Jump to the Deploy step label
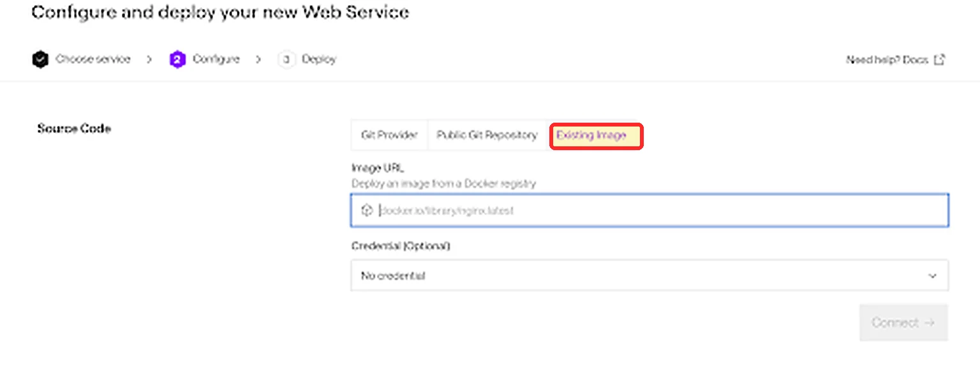 (x=319, y=59)
